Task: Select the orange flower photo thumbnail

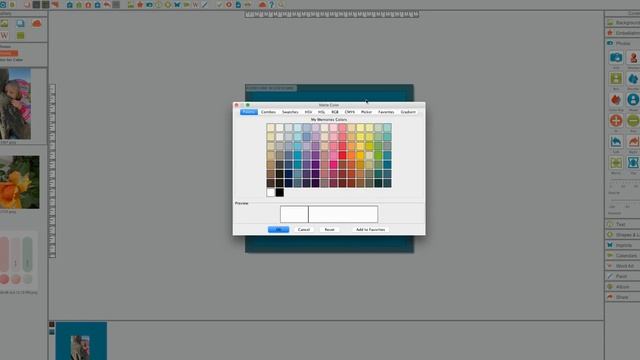Action: click(20, 182)
